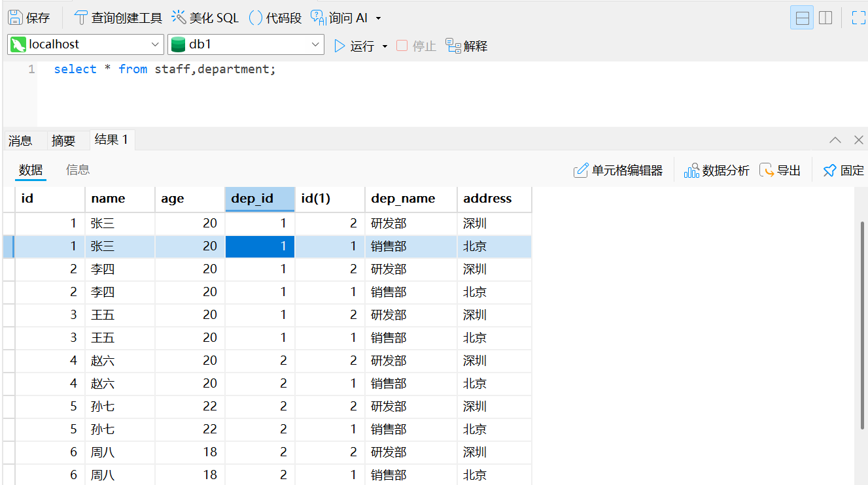
Task: Open the Query Builder tool (查询创建工具)
Action: point(118,18)
